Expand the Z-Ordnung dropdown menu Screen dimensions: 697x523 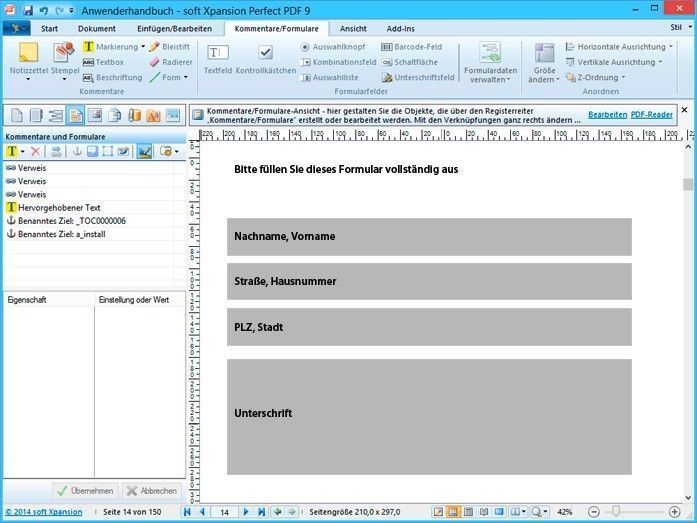point(596,77)
